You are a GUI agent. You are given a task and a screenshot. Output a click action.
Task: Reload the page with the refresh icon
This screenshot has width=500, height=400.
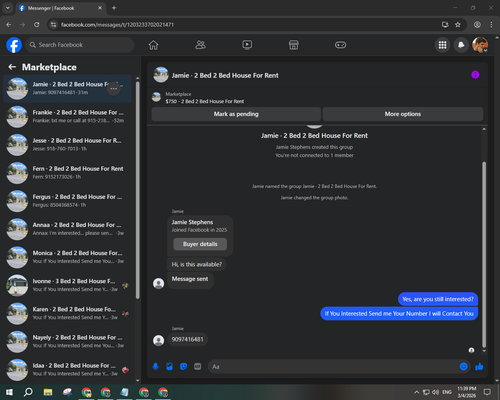point(37,25)
